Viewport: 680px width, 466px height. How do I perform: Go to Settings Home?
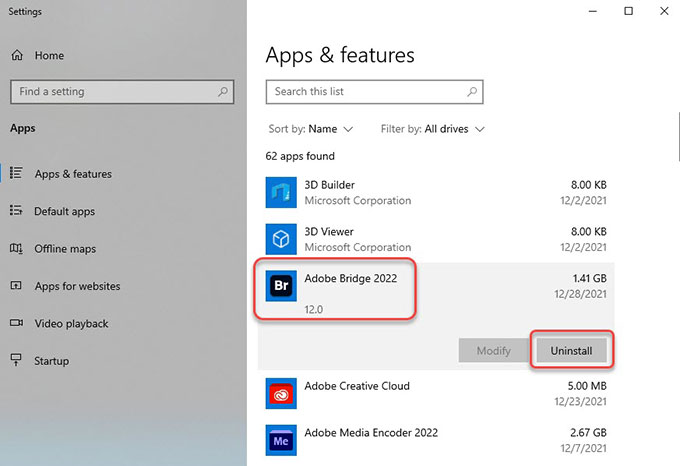click(x=49, y=55)
